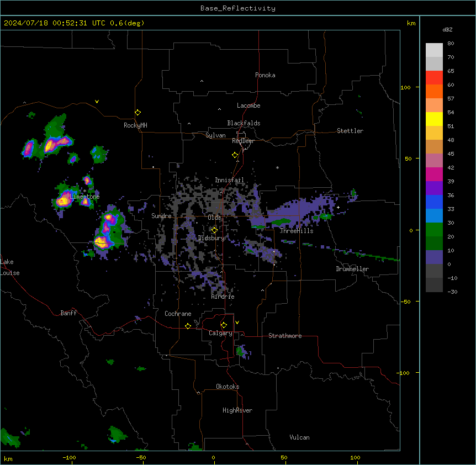Screen dimensions: 476x465
Task: Select the light orange 54-57 dBZ swatch
Action: pos(434,105)
